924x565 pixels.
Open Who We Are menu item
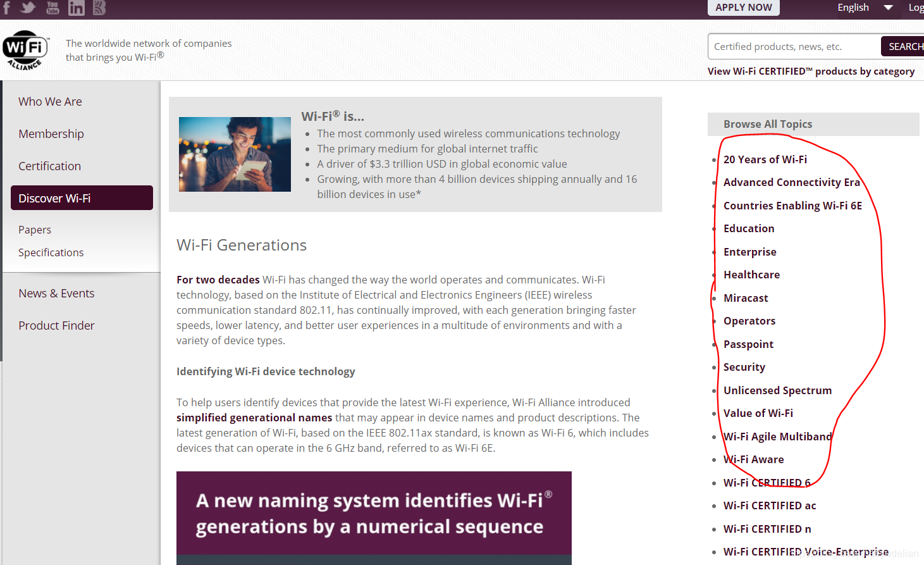(50, 102)
